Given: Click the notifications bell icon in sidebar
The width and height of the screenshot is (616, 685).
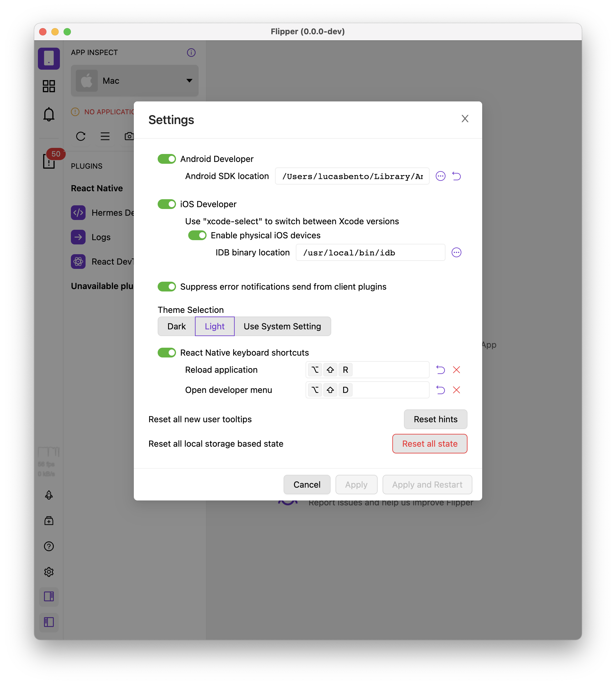Looking at the screenshot, I should point(49,114).
